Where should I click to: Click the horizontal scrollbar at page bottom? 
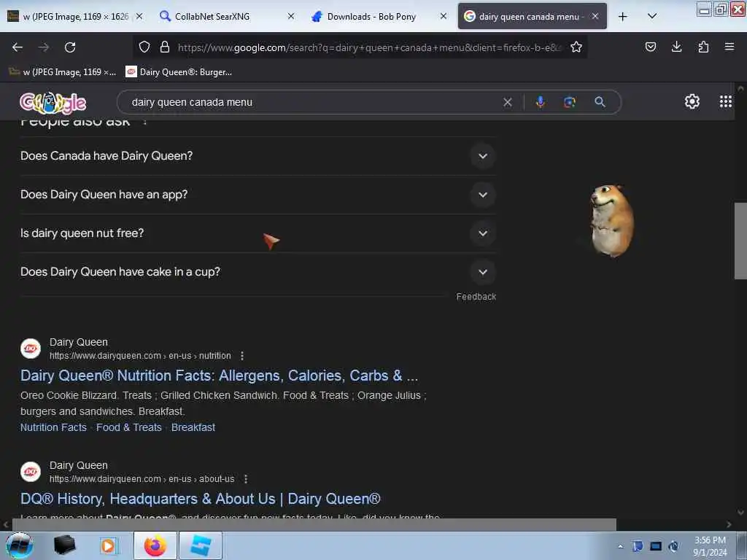tap(314, 524)
